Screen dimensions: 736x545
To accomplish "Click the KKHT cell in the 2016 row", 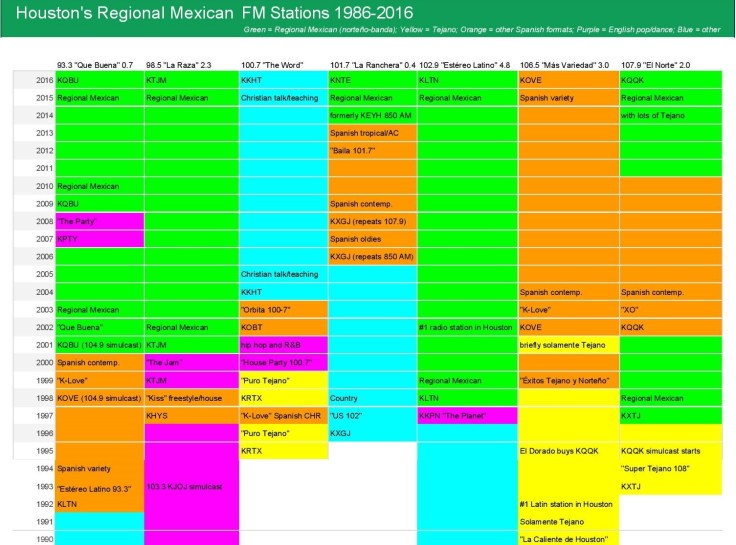I will tap(284, 80).
